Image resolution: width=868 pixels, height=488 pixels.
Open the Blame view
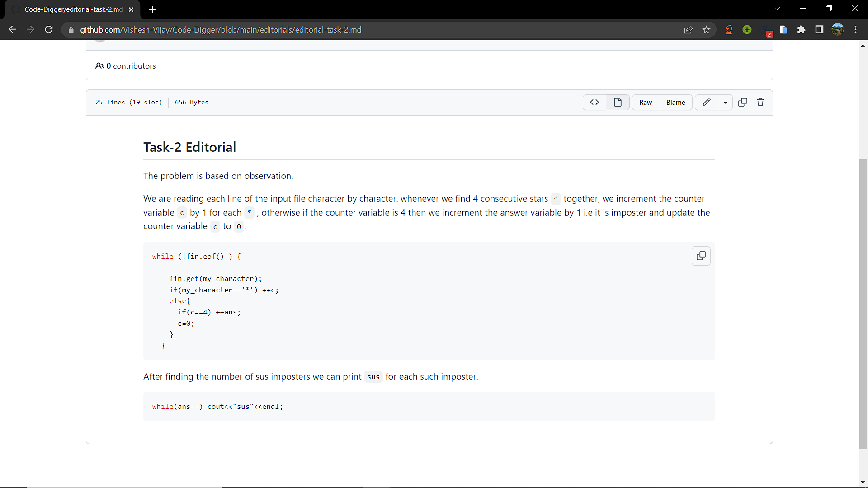675,103
